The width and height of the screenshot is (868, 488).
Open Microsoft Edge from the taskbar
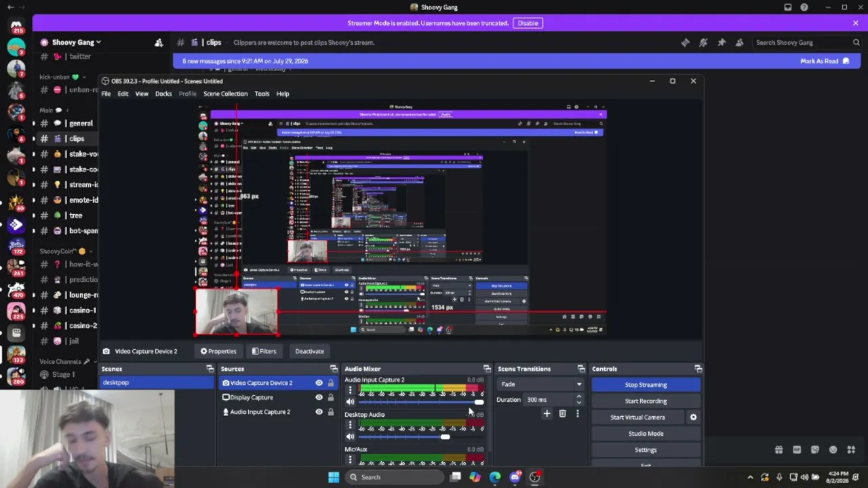[x=495, y=477]
